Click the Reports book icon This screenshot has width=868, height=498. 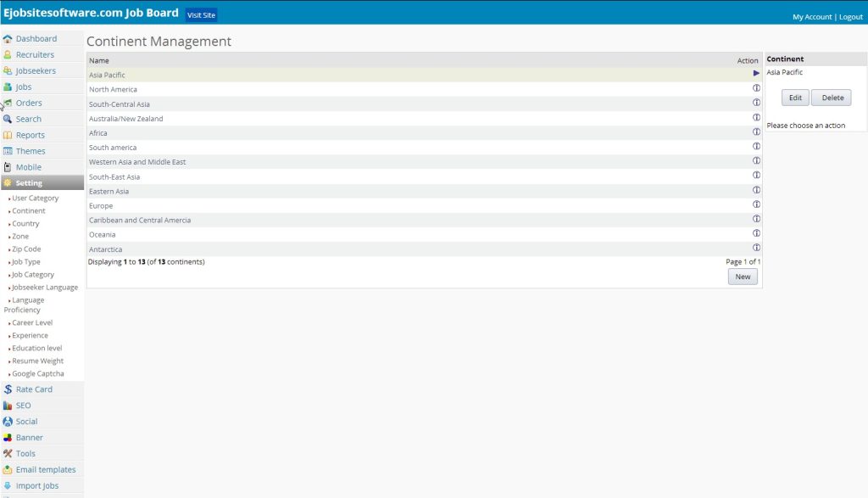coord(7,135)
